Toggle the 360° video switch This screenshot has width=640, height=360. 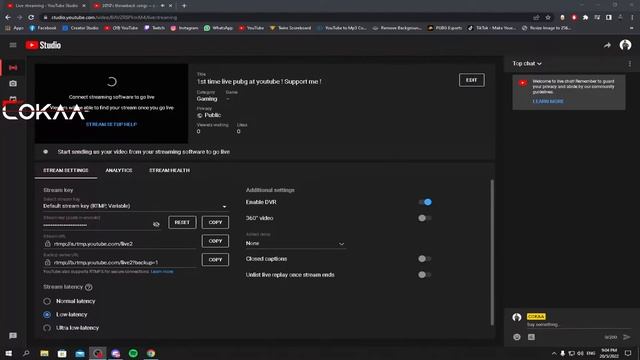[425, 218]
